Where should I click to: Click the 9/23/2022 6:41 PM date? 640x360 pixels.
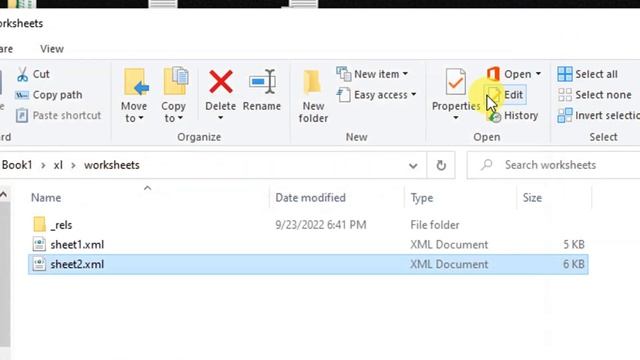pyautogui.click(x=321, y=224)
